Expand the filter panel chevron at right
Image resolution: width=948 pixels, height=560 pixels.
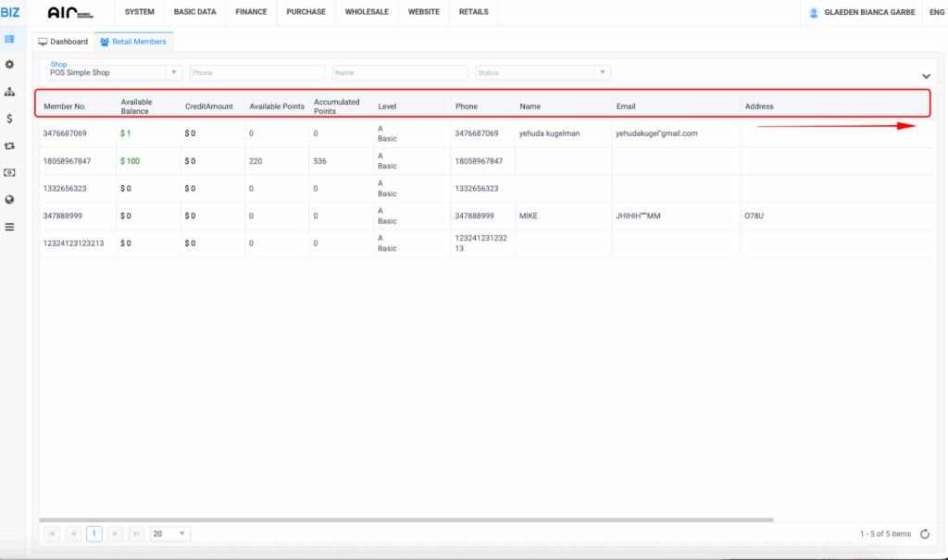[926, 76]
